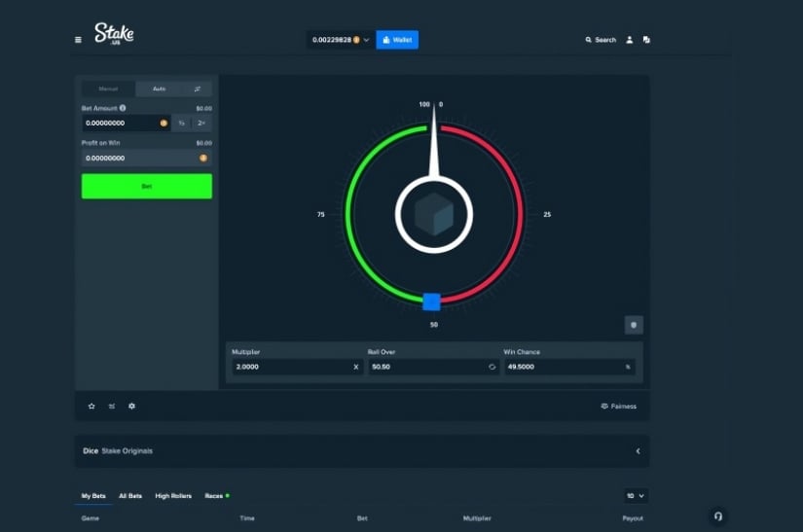
Task: Add the game to favorites with star
Action: click(91, 406)
